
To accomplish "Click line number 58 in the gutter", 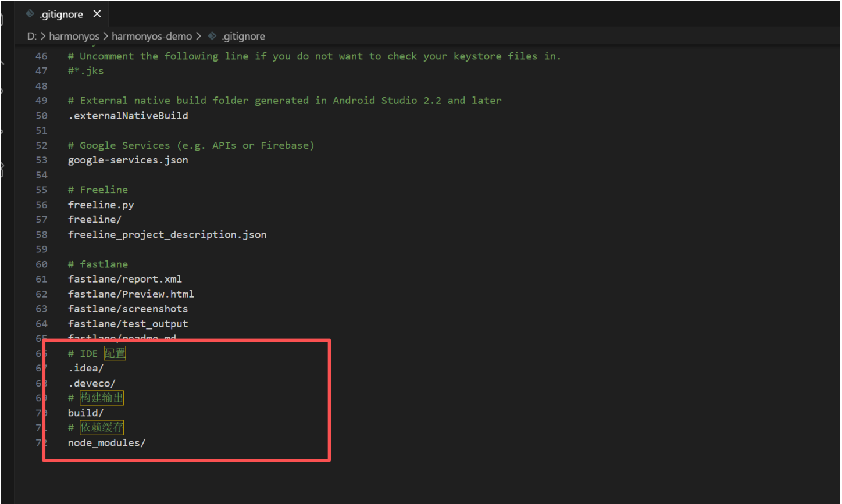I will pos(41,234).
